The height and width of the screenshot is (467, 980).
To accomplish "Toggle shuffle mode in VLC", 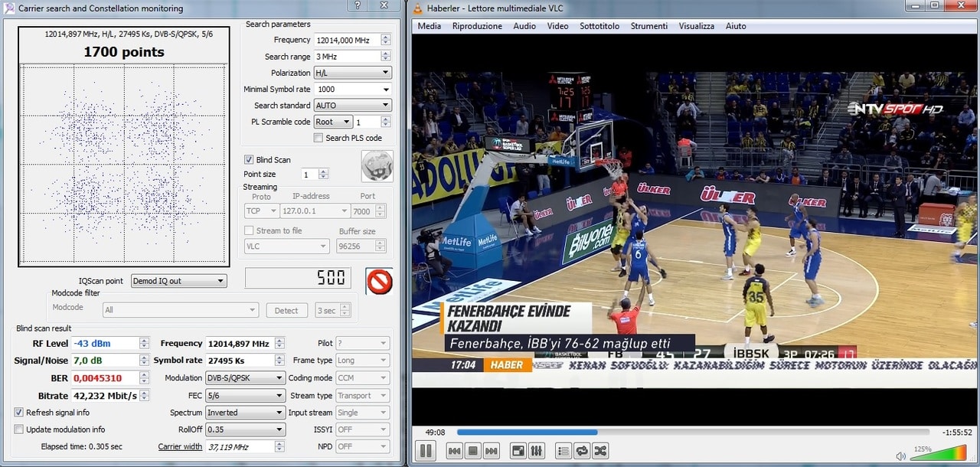I will (600, 451).
